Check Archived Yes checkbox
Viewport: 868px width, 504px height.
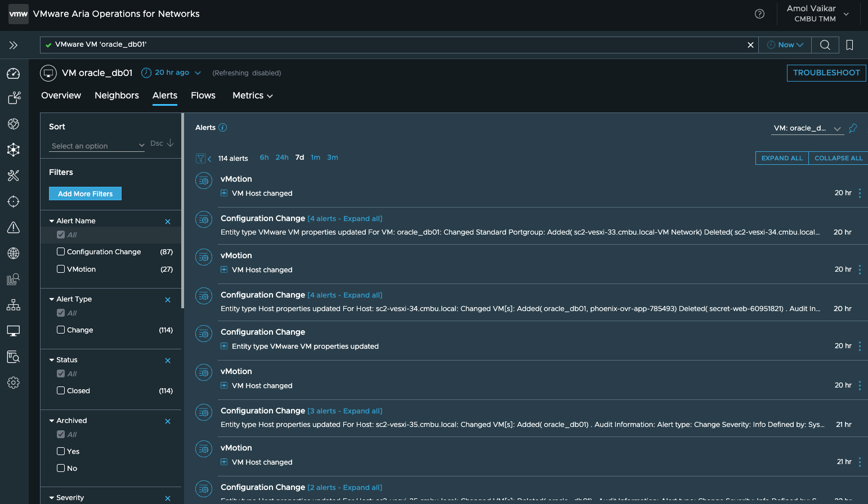(x=61, y=451)
